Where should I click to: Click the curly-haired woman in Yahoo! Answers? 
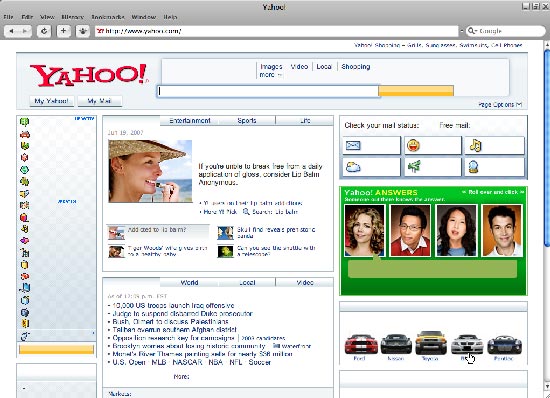(x=364, y=230)
